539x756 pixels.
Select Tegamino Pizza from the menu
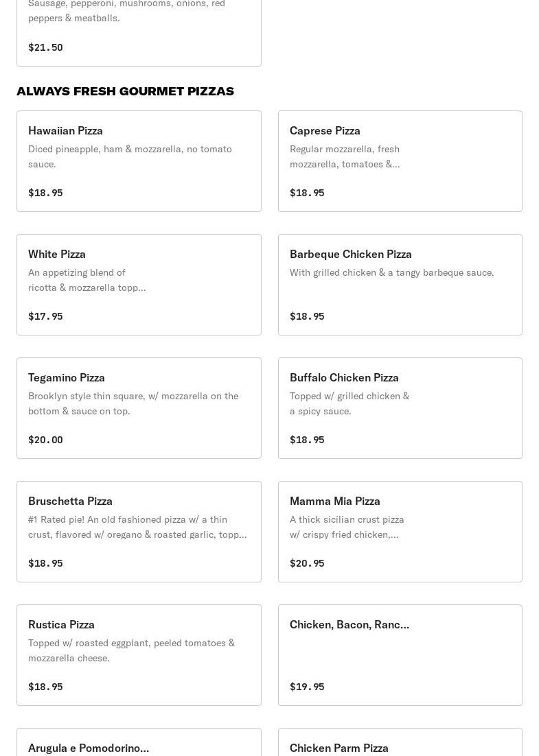139,408
